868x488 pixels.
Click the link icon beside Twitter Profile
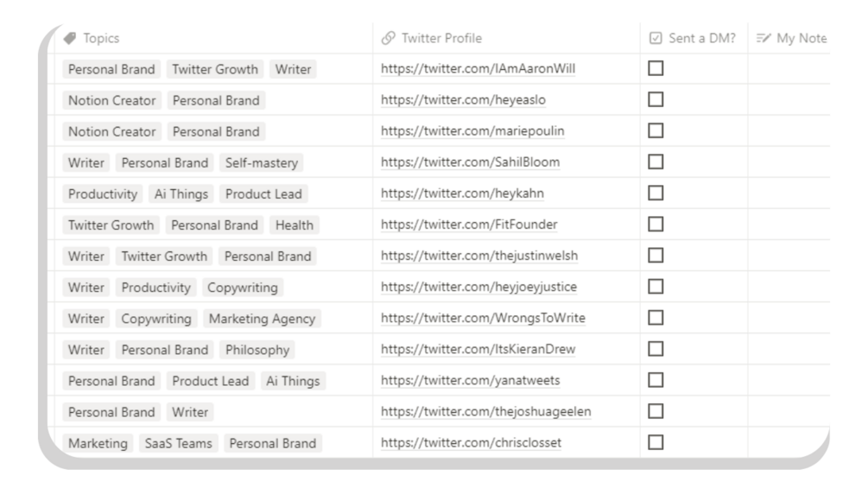[x=388, y=39]
